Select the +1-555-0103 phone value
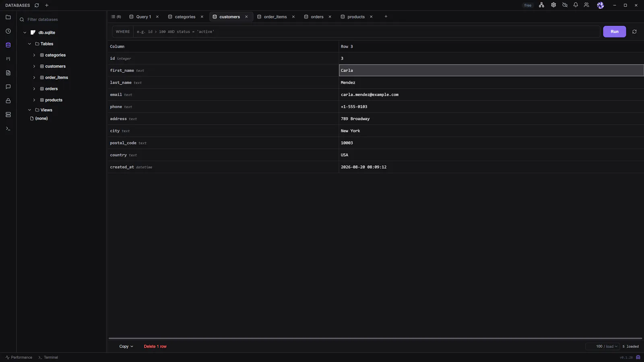644x362 pixels. pos(491,107)
